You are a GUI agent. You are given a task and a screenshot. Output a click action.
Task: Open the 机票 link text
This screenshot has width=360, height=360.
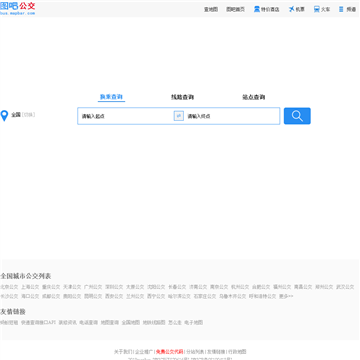click(300, 9)
